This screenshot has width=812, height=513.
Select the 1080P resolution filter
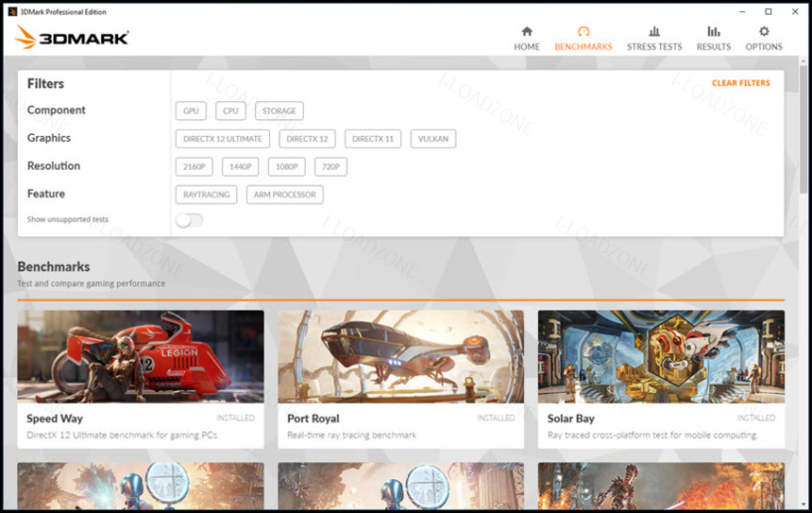[287, 167]
